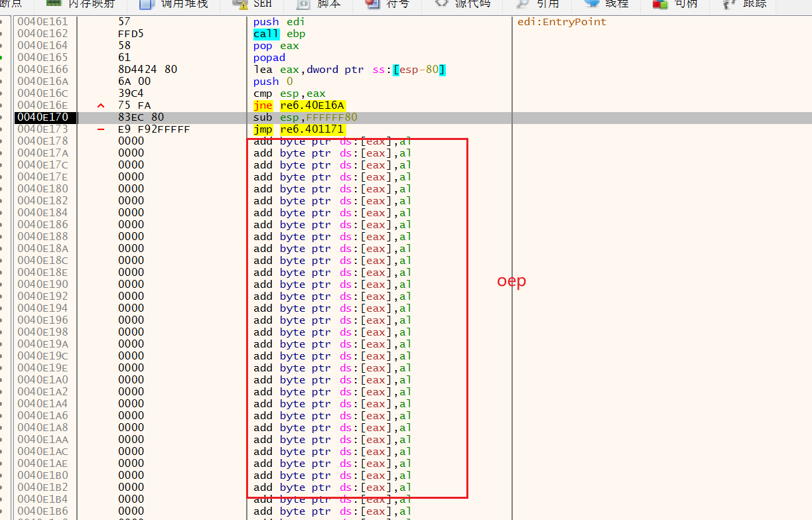Click the Handles tab icon
812x520 pixels.
[659, 4]
